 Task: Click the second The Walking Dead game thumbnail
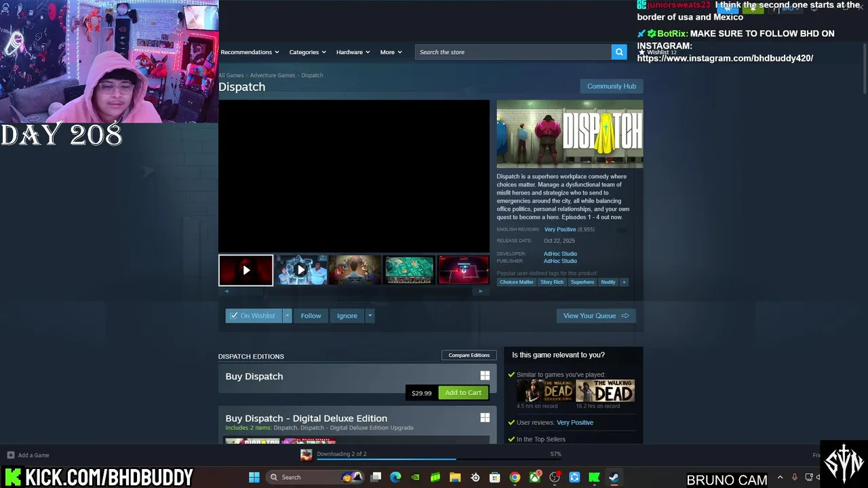pos(605,391)
